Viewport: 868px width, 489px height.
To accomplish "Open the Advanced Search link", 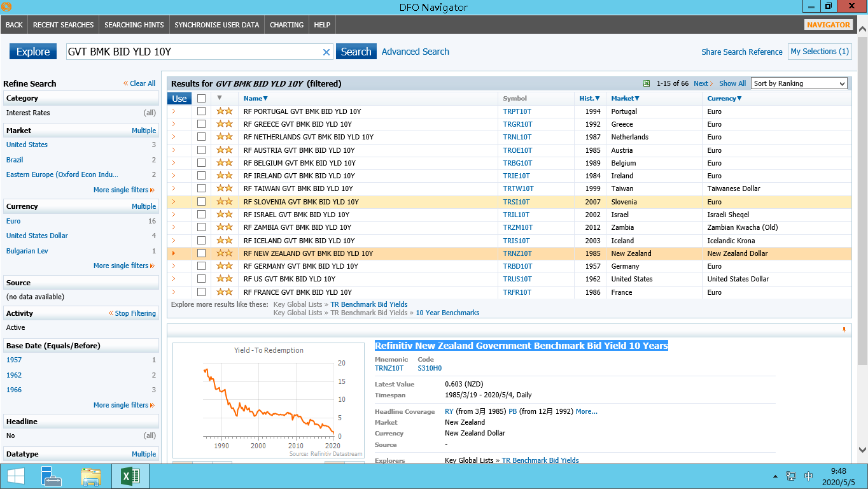I will (x=415, y=52).
